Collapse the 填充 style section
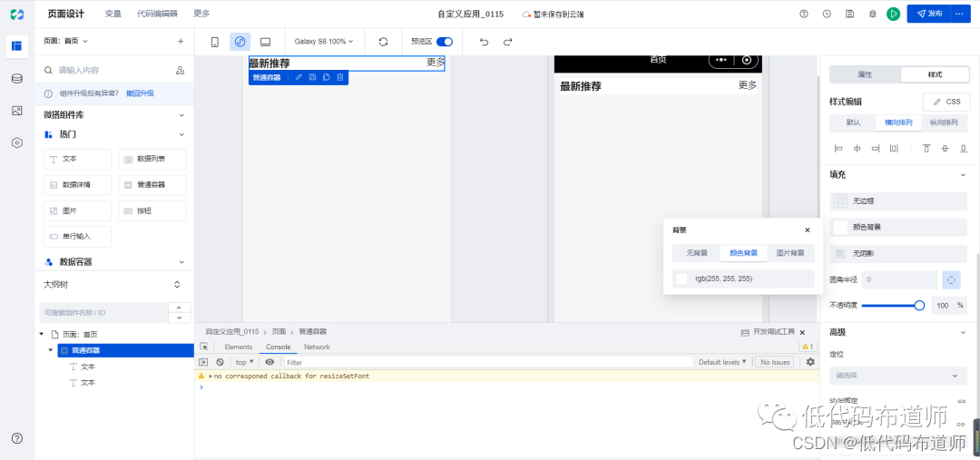The width and height of the screenshot is (980, 460). click(963, 175)
